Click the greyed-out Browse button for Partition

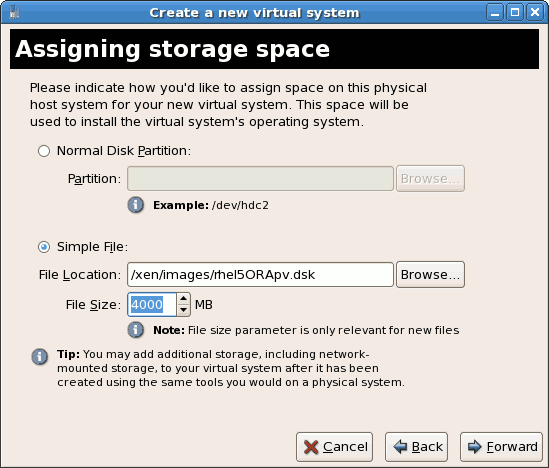coord(430,179)
